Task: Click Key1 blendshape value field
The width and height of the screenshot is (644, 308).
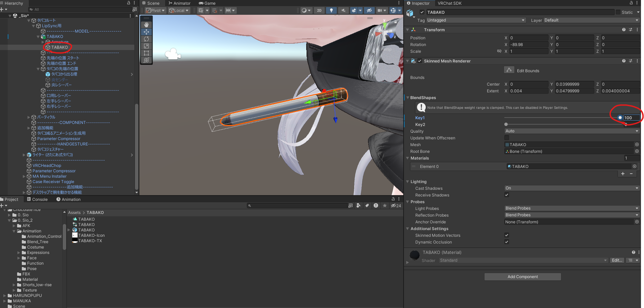Action: [632, 118]
